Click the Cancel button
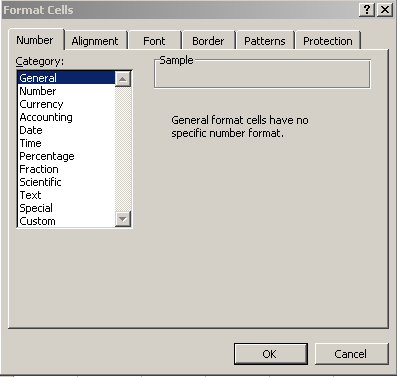397x377 pixels. click(351, 354)
